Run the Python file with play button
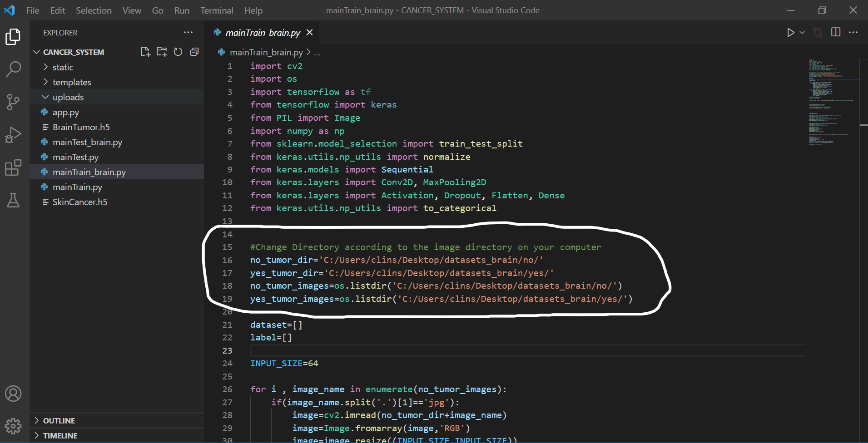 791,32
